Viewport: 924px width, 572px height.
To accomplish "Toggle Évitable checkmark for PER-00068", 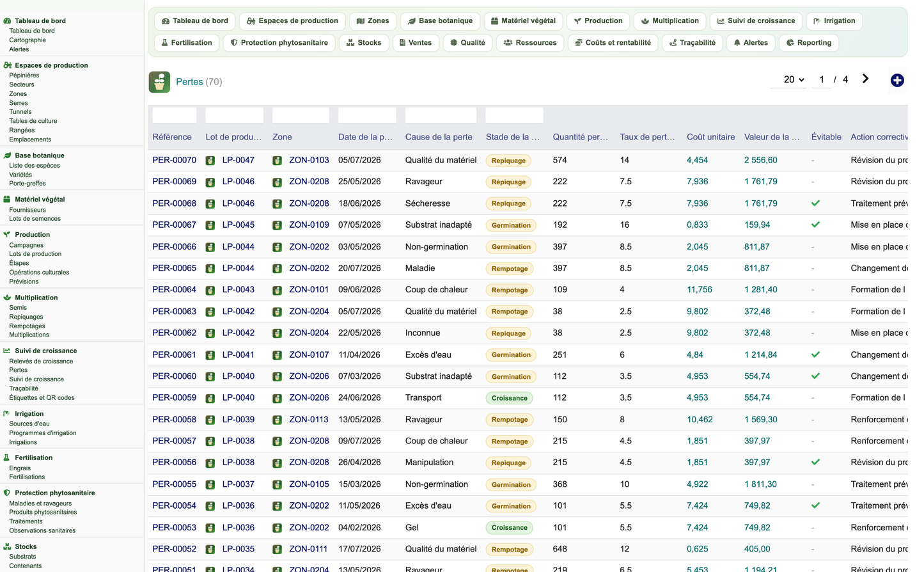I will 815,203.
